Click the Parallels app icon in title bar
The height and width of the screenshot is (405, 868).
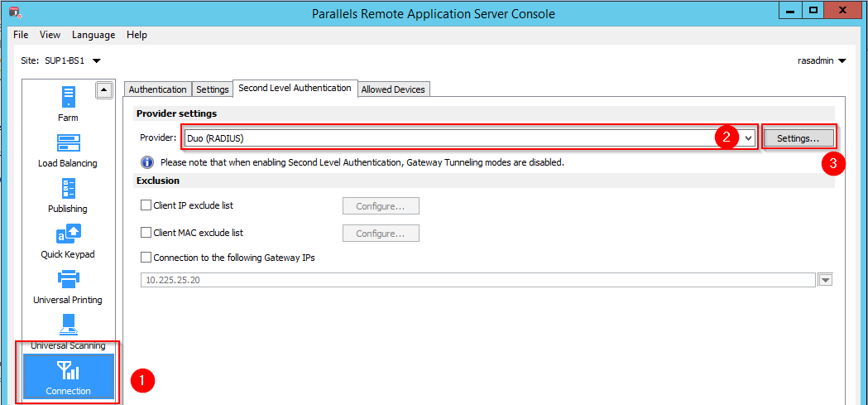15,12
